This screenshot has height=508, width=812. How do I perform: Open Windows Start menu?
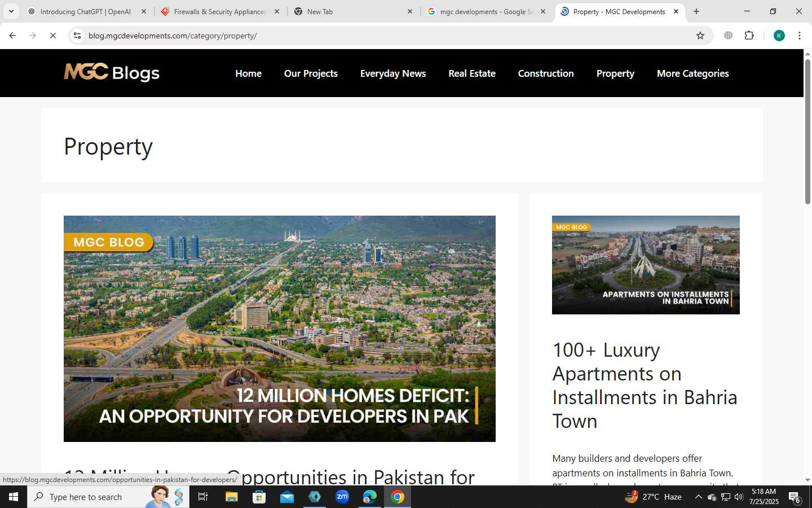pos(14,497)
